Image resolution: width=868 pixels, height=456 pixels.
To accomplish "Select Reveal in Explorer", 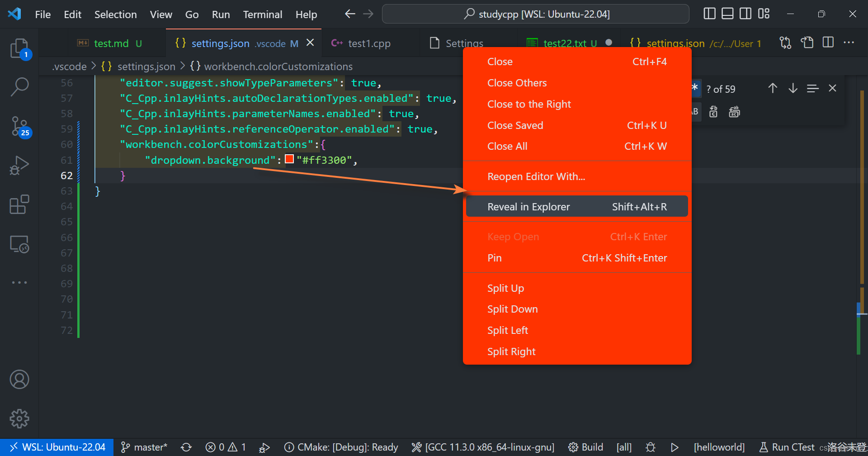I will pyautogui.click(x=577, y=207).
